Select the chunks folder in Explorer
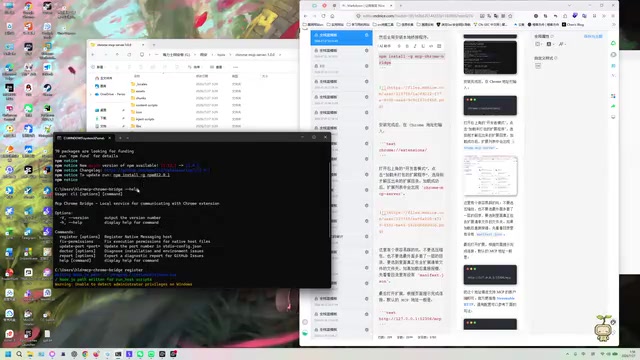Screen dimensions: 640x360 tap(138, 98)
